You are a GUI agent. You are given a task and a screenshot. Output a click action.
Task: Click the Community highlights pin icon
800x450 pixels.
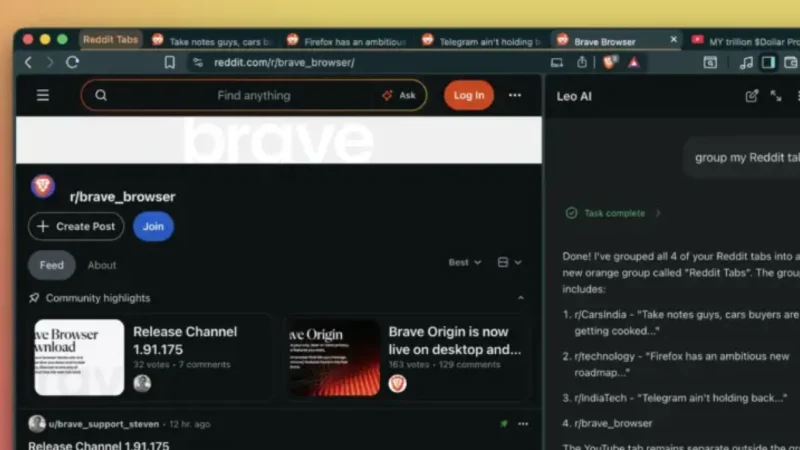pos(34,298)
